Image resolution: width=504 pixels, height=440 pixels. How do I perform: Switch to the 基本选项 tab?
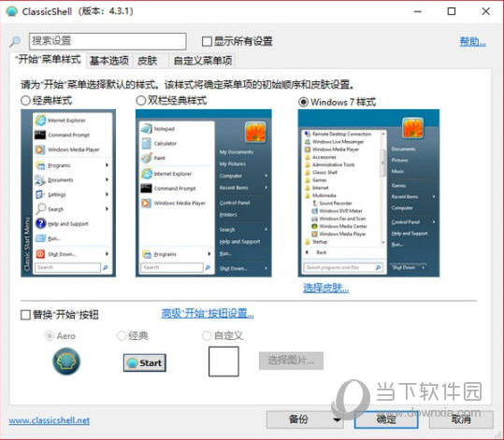point(109,61)
